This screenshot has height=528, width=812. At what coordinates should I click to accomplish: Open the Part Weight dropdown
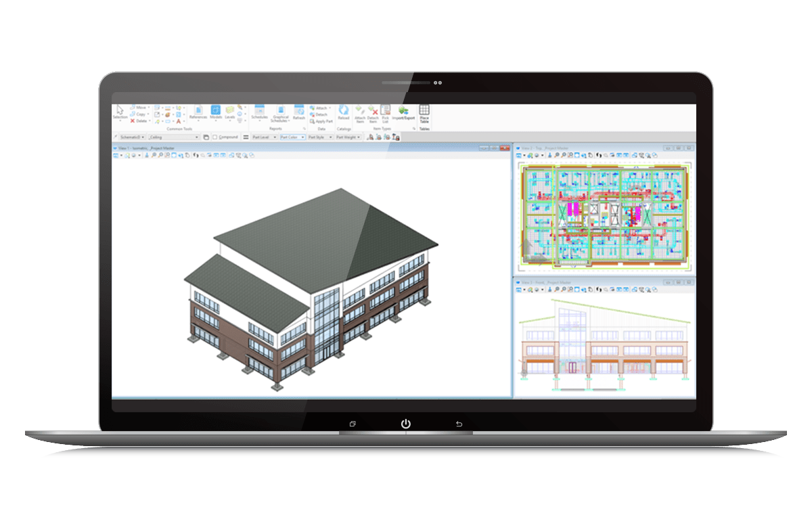tap(348, 137)
